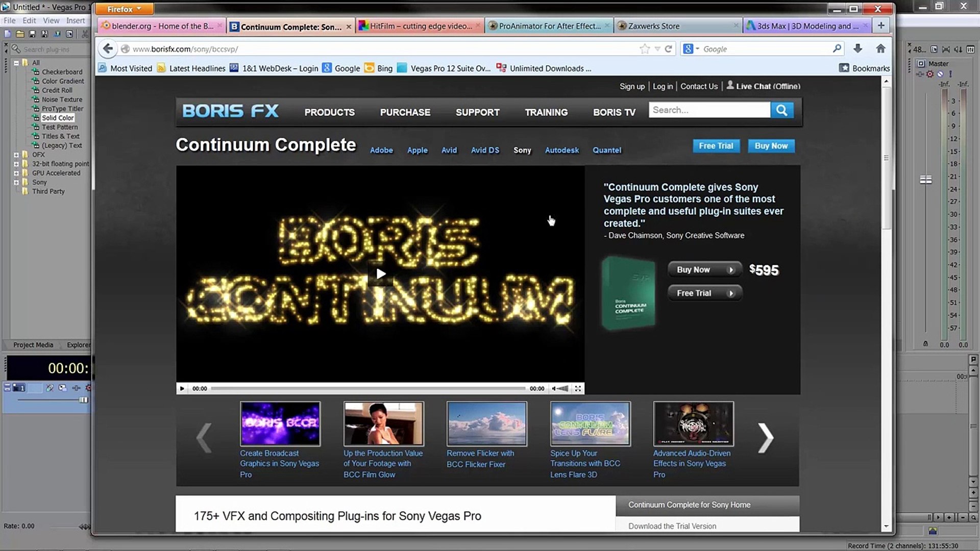Enter fullscreen on video player
This screenshot has height=551, width=980.
click(x=578, y=389)
